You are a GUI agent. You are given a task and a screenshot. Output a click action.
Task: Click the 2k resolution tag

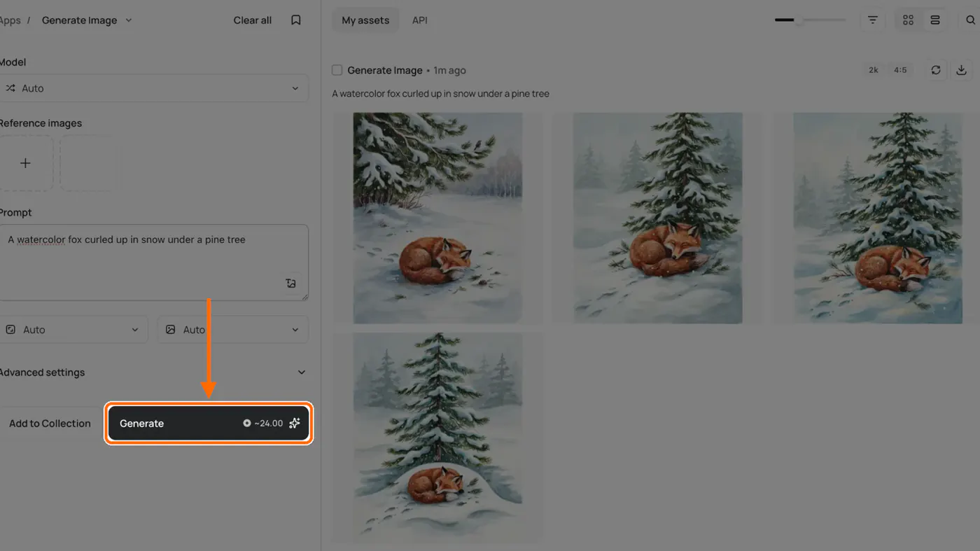874,70
